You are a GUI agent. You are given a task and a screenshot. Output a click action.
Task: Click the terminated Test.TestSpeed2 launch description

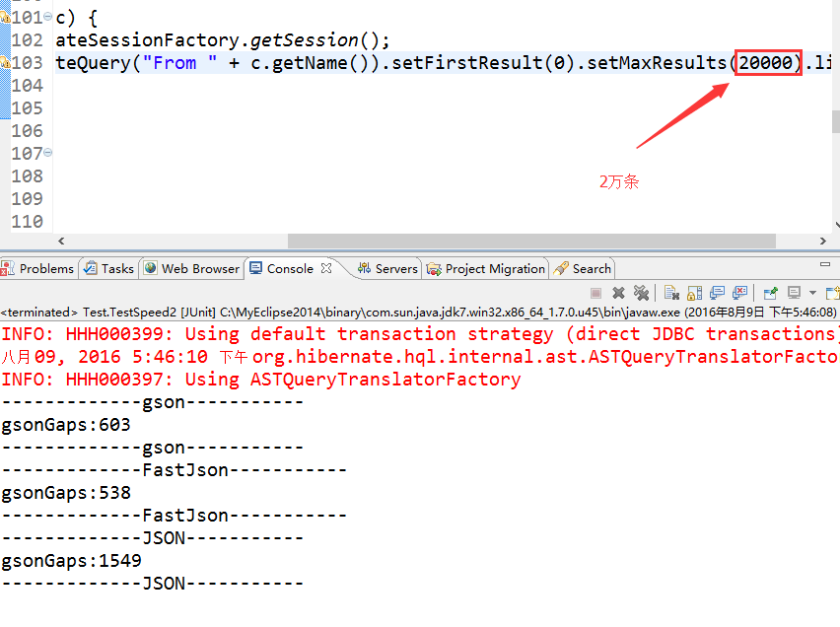click(418, 312)
